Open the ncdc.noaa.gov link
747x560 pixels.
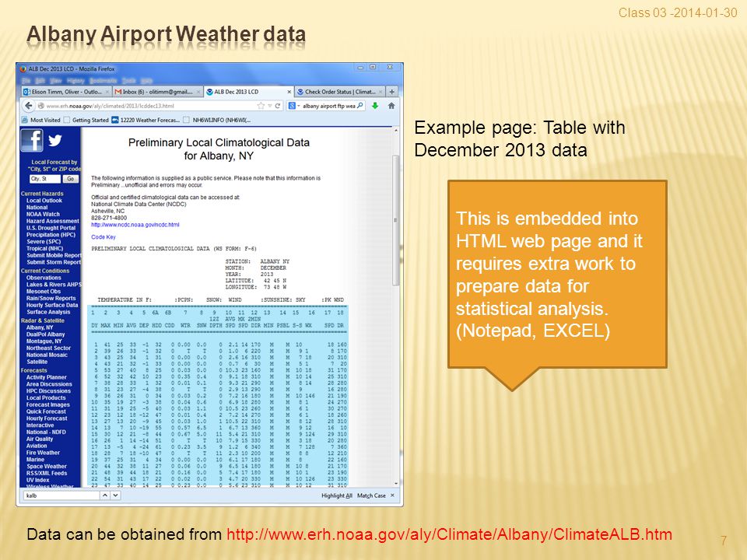tap(135, 225)
